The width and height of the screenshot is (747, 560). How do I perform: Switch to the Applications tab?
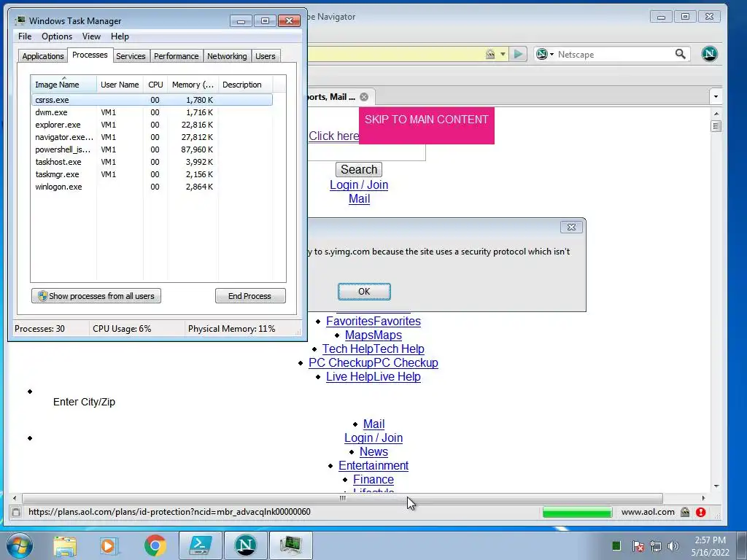43,56
